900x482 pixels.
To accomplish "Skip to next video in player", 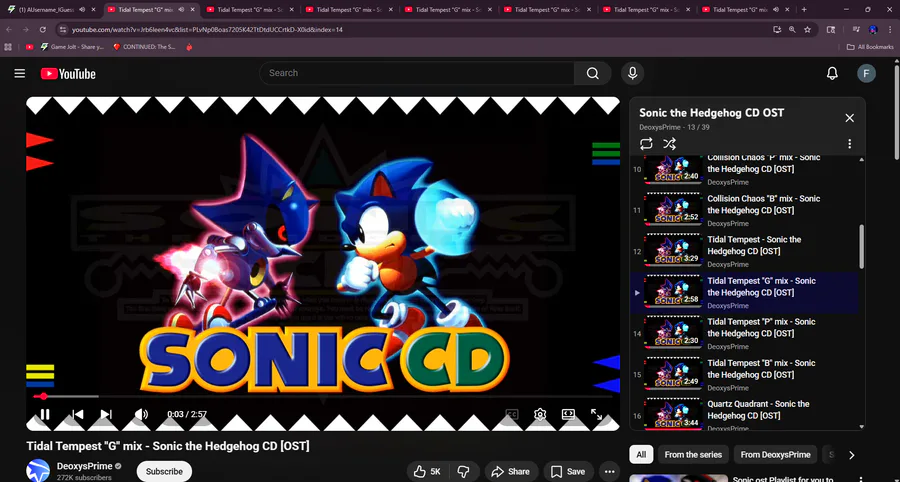I will coord(106,414).
